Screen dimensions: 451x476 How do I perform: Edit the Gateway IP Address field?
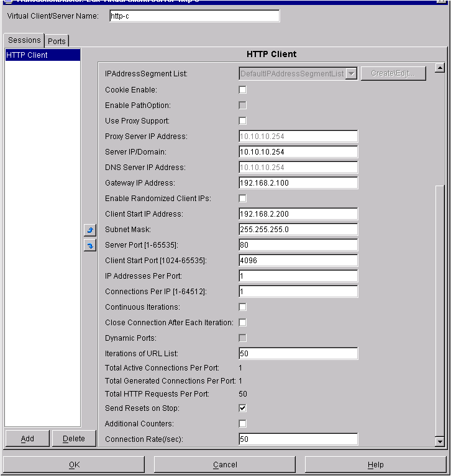click(x=298, y=182)
